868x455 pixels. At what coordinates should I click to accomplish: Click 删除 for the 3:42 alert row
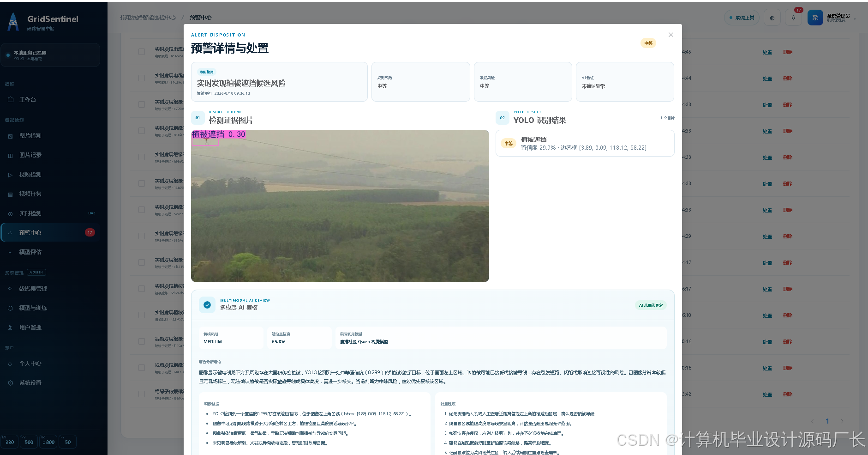pos(788,394)
